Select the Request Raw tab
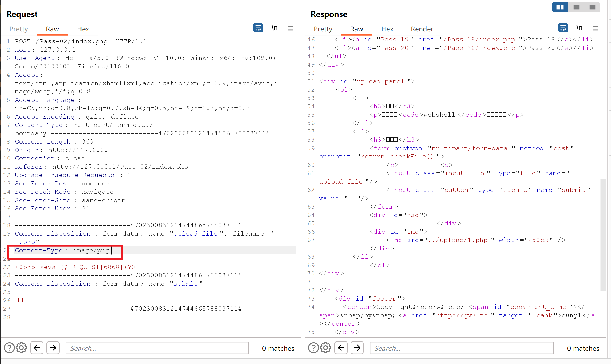This screenshot has height=364, width=611. click(52, 29)
